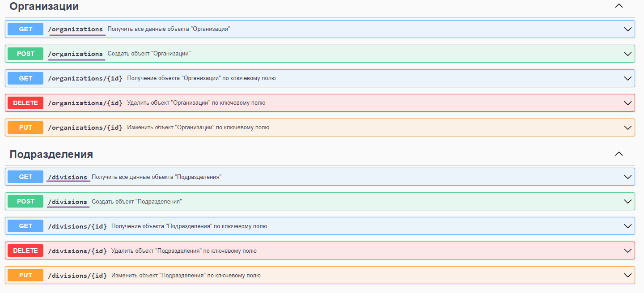Click description 'Изменить объект "Подразделения" по ключевому полю'
Viewport: 644px width, 293px height.
(186, 276)
